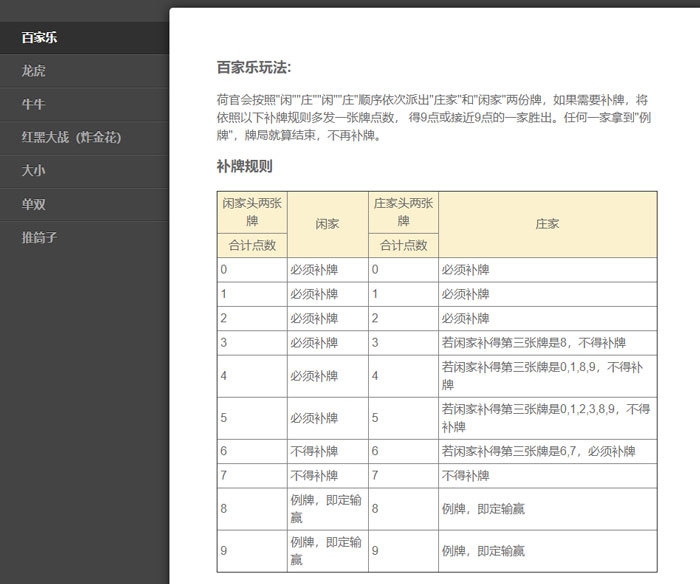The image size is (700, 584).
Task: Click the rule cell mentioning 0,1,2,3,8,9
Action: tap(546, 418)
